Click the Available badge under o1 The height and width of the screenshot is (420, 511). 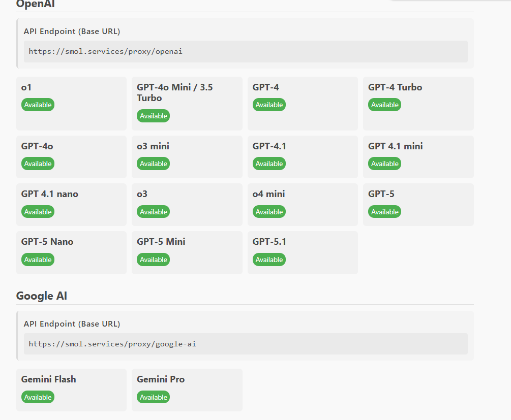pos(38,105)
